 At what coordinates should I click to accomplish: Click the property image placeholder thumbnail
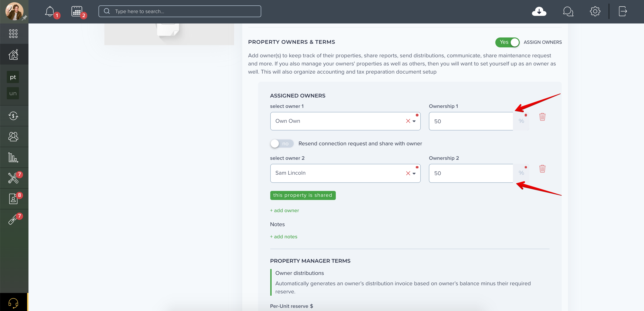169,34
